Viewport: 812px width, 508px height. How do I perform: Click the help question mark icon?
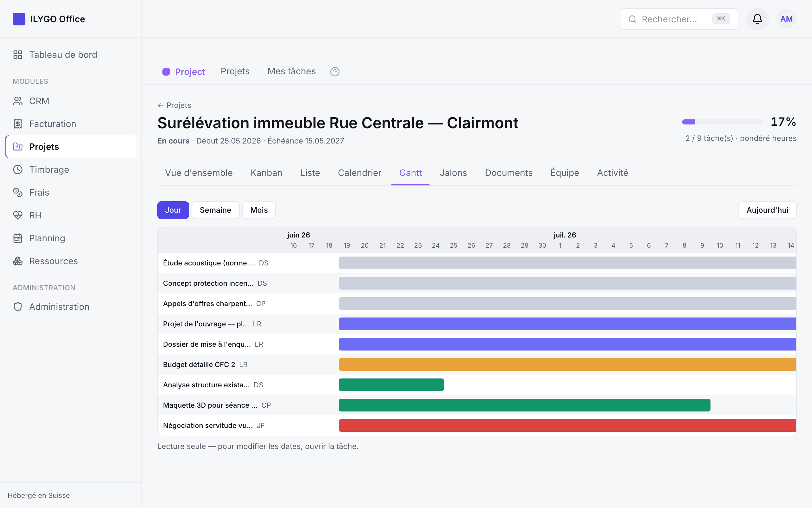tap(335, 71)
